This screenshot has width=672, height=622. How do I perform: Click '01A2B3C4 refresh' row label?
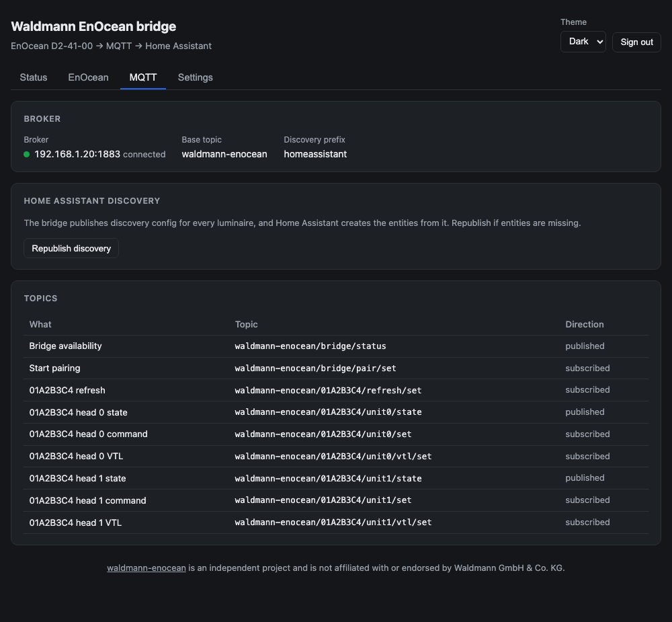point(67,390)
